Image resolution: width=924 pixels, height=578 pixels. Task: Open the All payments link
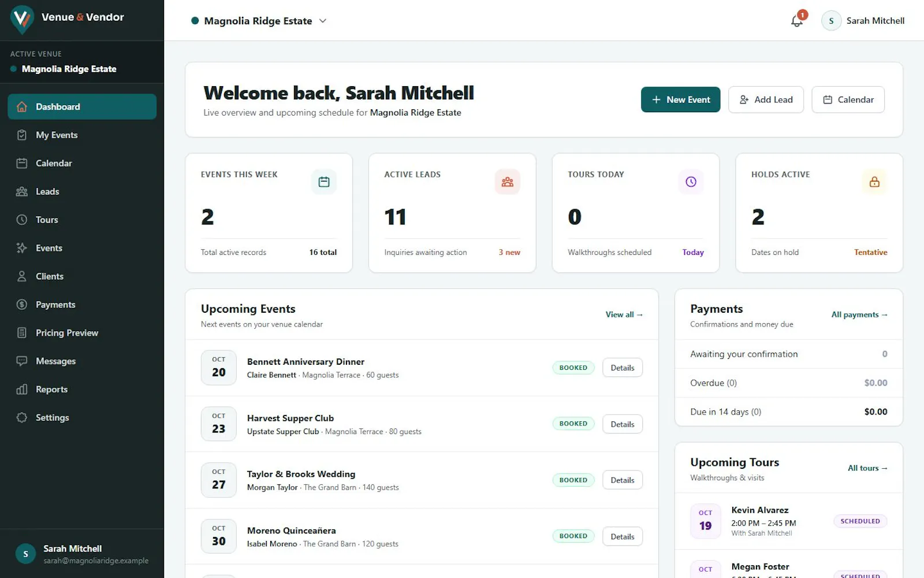(859, 314)
